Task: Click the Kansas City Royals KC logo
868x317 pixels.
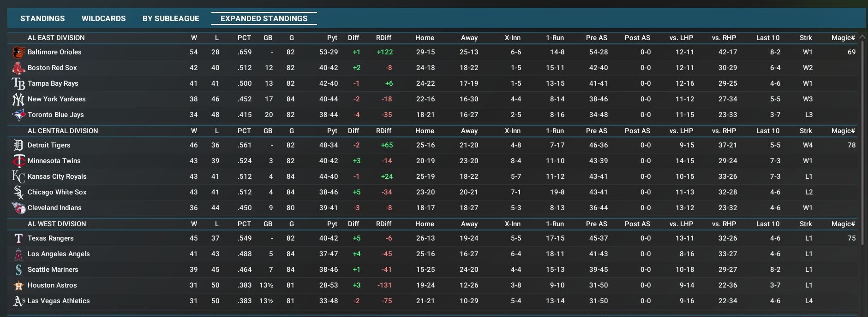Action: (18, 176)
